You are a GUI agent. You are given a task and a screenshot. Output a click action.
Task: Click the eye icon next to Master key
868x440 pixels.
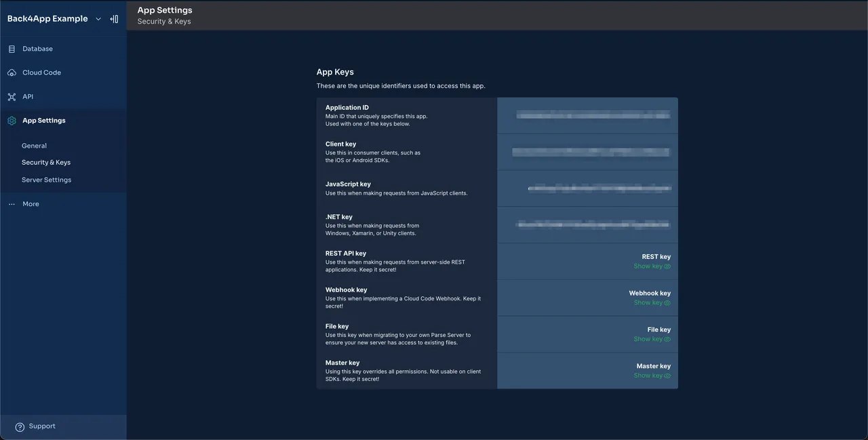click(x=667, y=375)
